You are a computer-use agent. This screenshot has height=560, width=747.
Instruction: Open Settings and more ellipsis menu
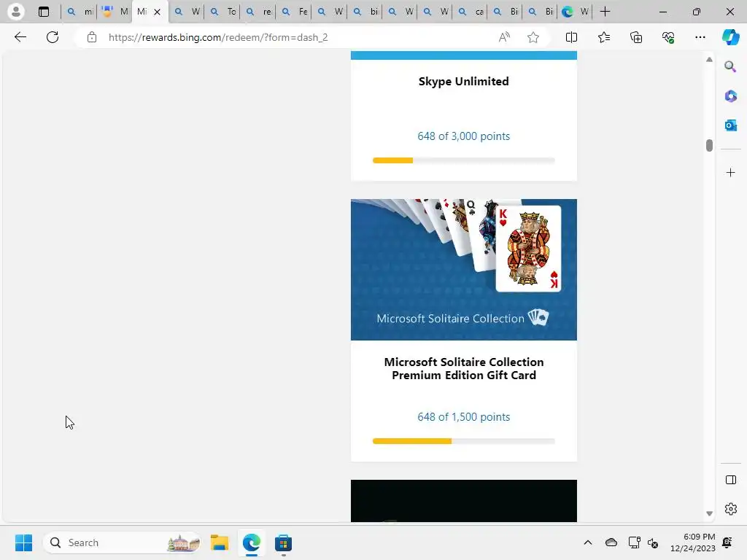pos(700,37)
